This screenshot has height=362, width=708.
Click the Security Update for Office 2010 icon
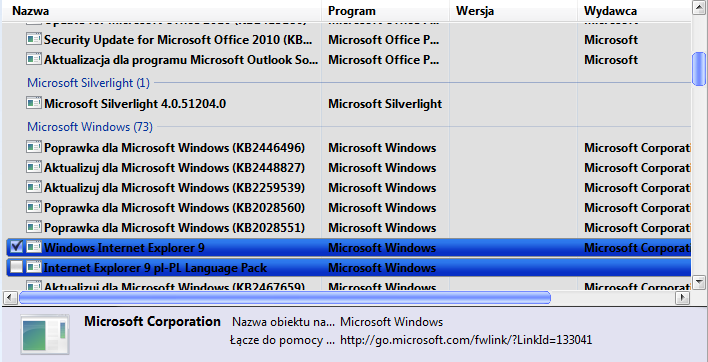[34, 39]
